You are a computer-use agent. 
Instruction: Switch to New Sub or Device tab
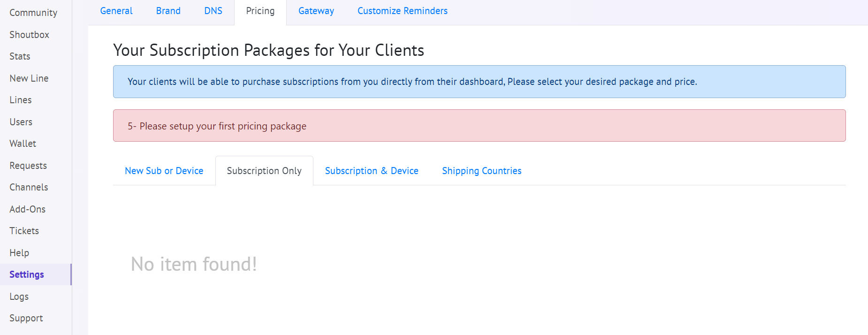pyautogui.click(x=164, y=171)
